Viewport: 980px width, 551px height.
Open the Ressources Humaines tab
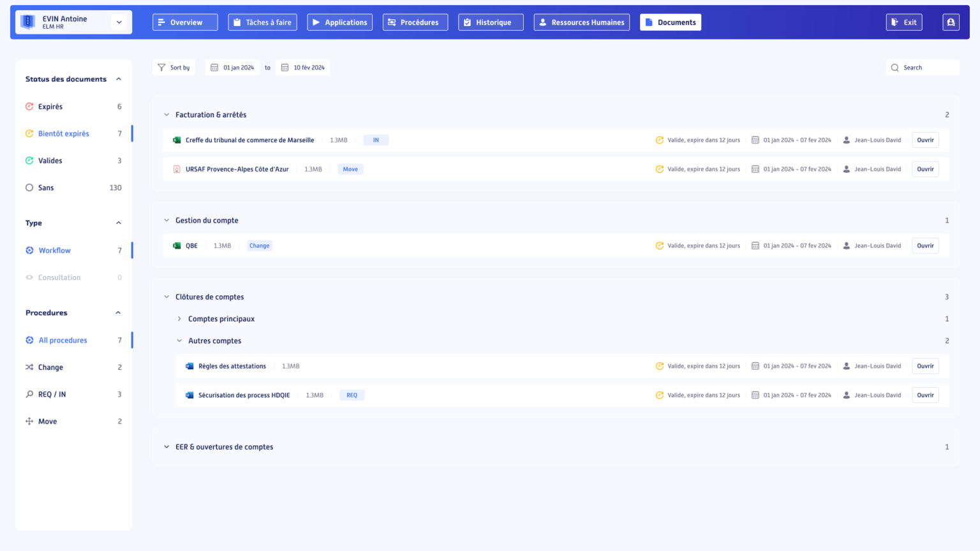click(581, 22)
